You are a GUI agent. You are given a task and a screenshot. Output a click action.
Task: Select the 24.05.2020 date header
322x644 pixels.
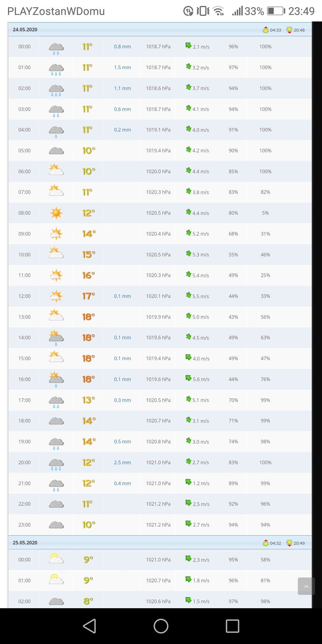pos(25,30)
